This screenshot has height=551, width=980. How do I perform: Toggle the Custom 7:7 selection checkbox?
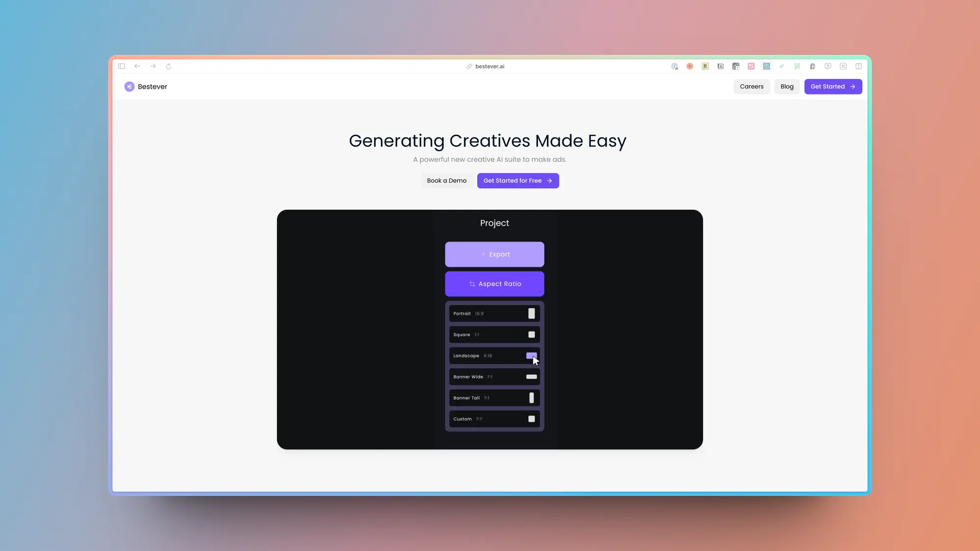(x=532, y=419)
